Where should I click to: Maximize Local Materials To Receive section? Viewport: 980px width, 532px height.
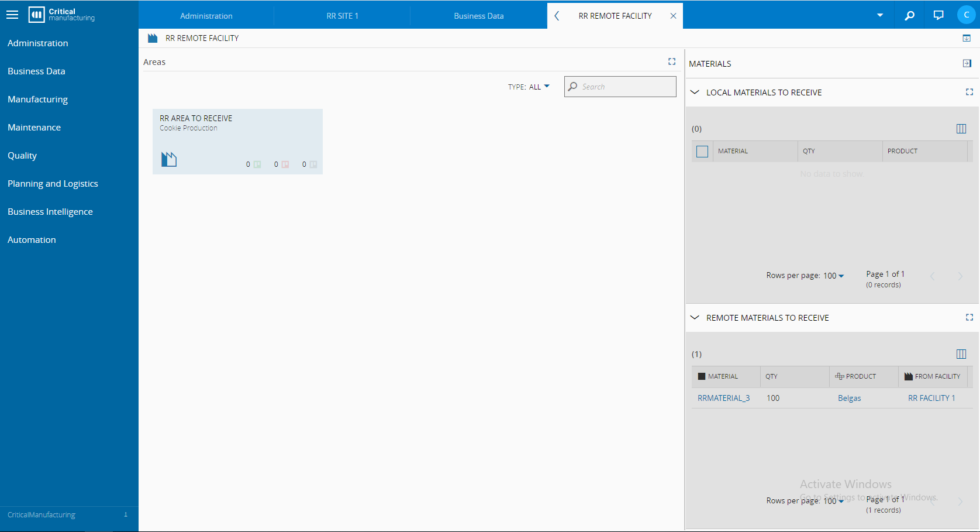pyautogui.click(x=969, y=92)
